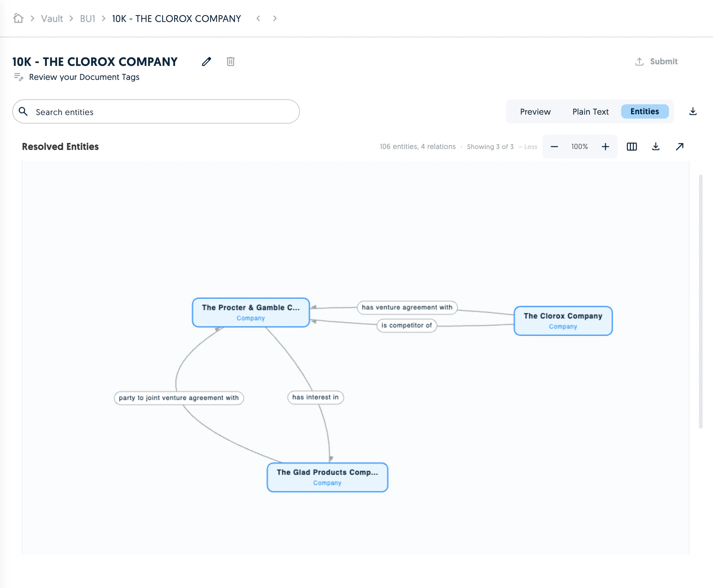Image resolution: width=713 pixels, height=588 pixels.
Task: Zoom out graph with minus button
Action: tap(554, 147)
